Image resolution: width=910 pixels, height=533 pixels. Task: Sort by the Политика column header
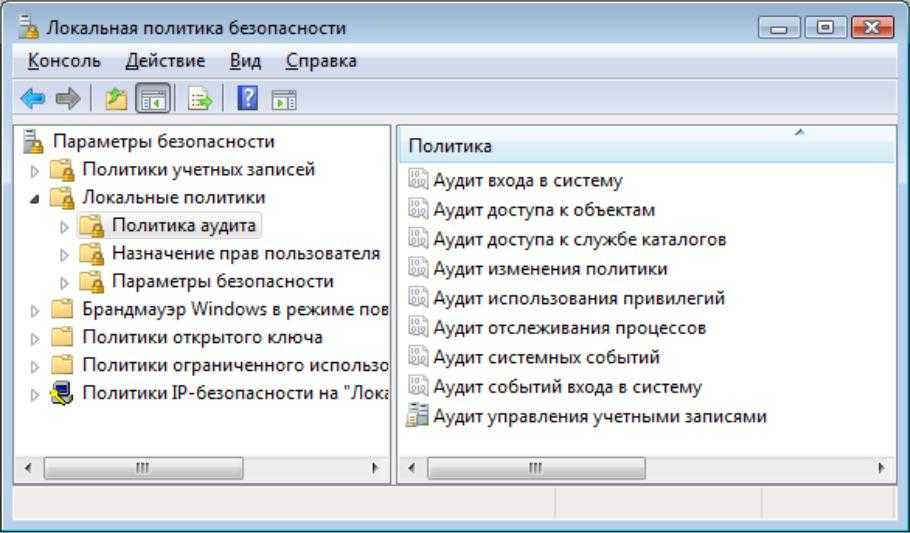click(x=647, y=145)
